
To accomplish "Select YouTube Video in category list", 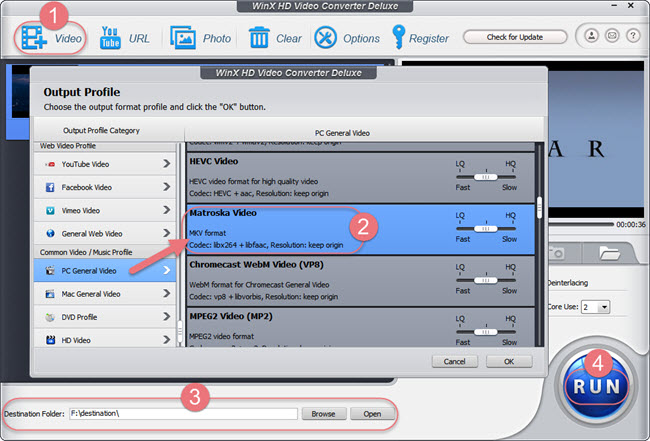I will pos(105,164).
